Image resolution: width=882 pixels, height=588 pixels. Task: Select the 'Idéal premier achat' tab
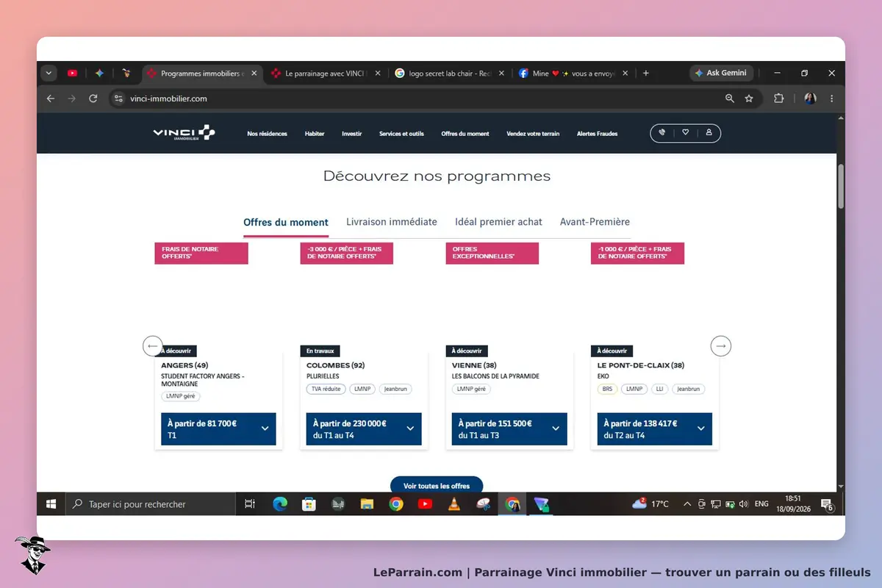pyautogui.click(x=498, y=222)
